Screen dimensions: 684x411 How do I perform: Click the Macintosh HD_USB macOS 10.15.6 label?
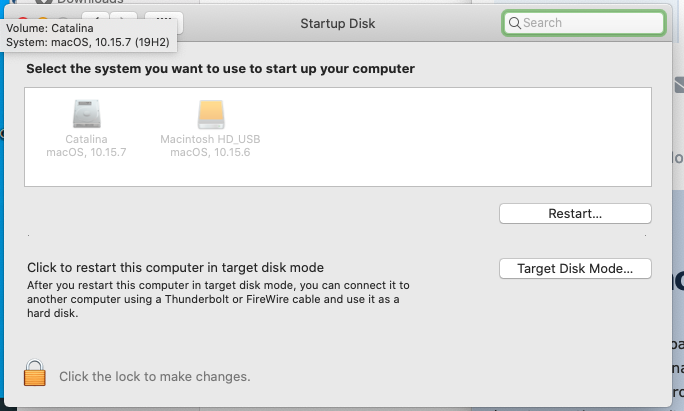point(210,146)
